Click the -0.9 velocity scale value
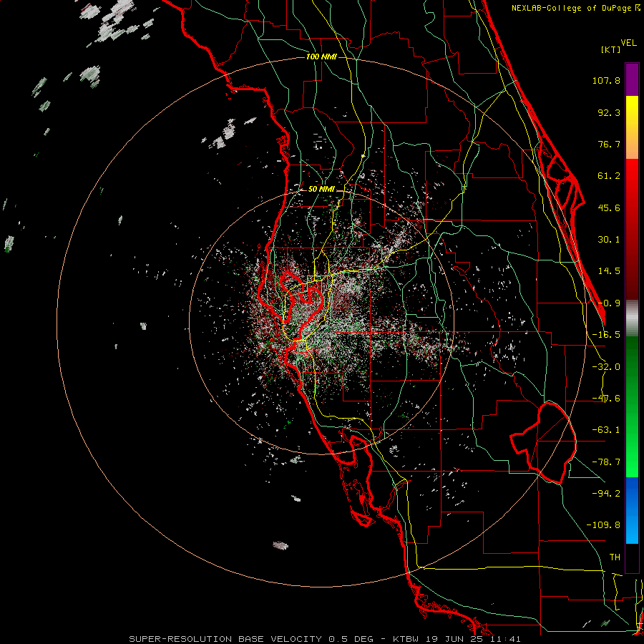Screen dimensions: 644x644 609,303
